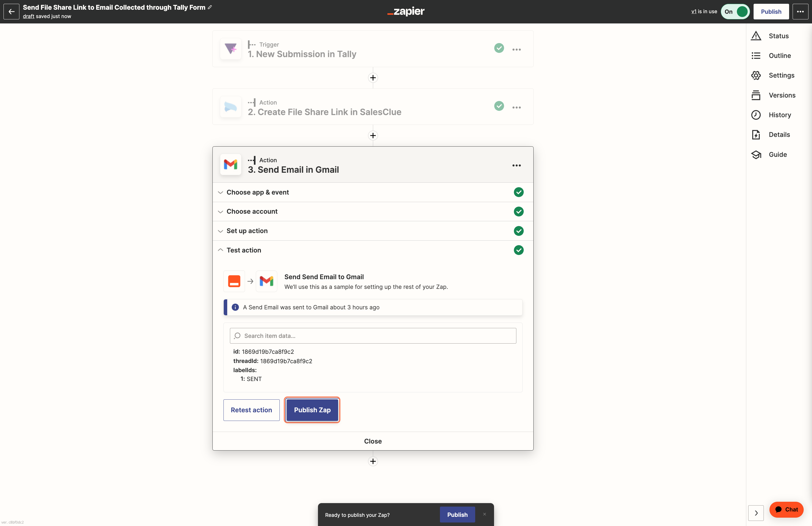Open the Guide panel
Viewport: 812px width, 526px height.
(769, 154)
